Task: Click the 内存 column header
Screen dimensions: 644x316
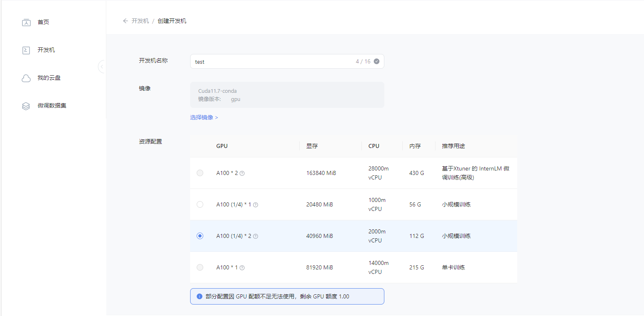Action: (x=415, y=146)
